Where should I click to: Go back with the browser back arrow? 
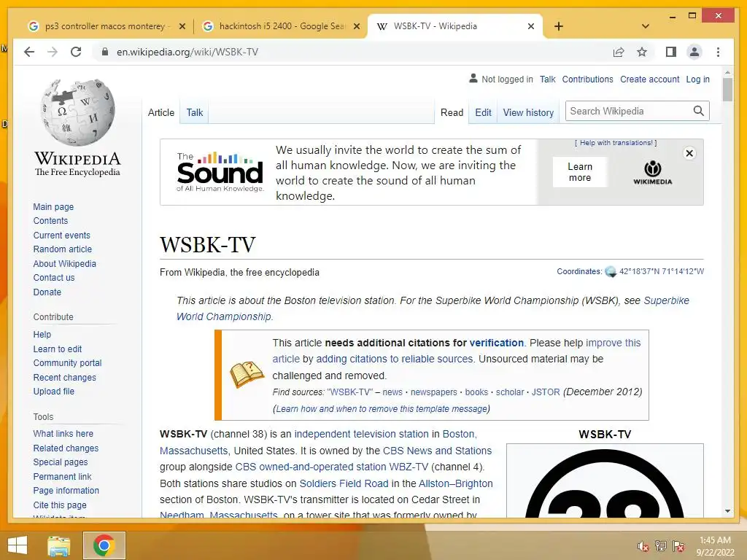tap(29, 52)
